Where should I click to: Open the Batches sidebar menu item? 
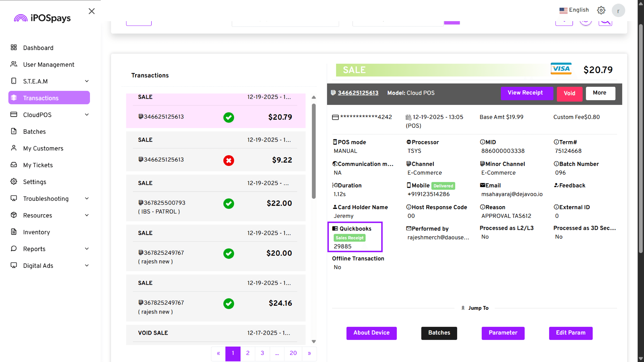pyautogui.click(x=35, y=132)
